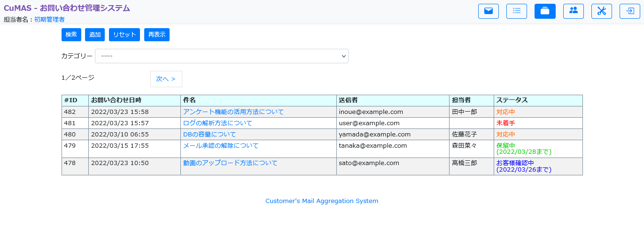644x241 pixels.
Task: Click the 初期管理者 user name link
Action: pos(49,20)
